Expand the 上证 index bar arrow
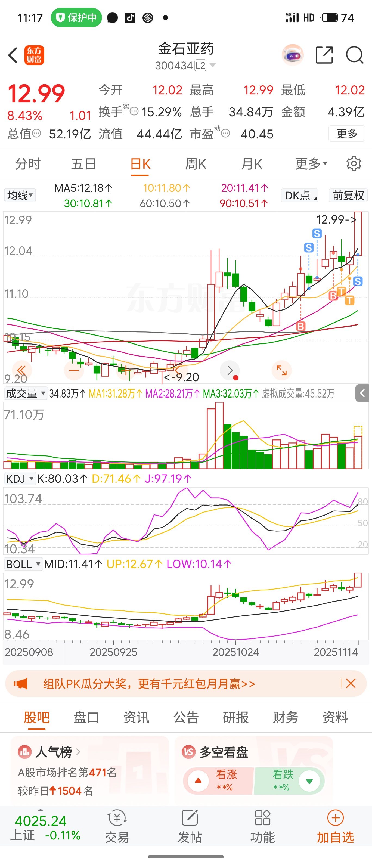Viewport: 372px width, 868px height. point(41,810)
